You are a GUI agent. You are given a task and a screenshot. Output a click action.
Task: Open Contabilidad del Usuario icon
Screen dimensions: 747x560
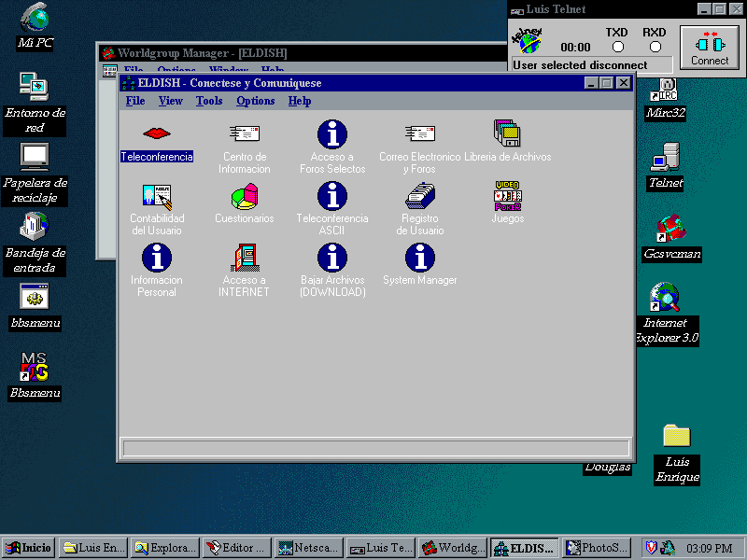point(157,197)
